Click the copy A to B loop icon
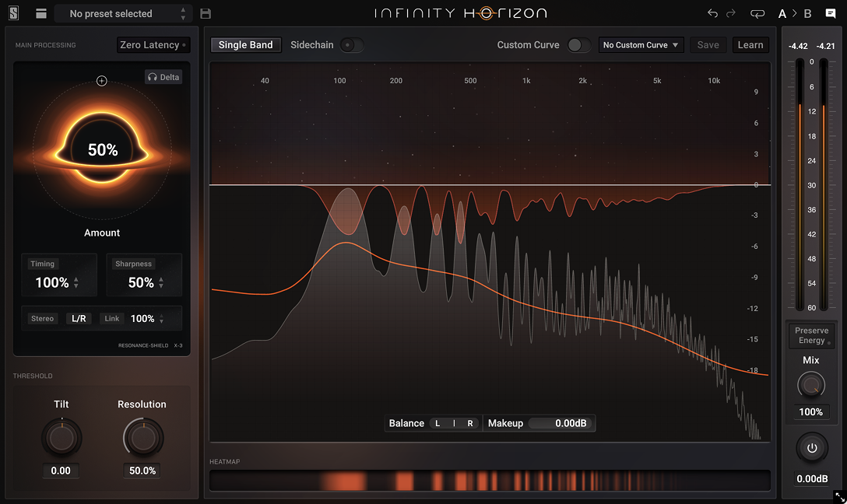The width and height of the screenshot is (847, 504). click(x=757, y=13)
